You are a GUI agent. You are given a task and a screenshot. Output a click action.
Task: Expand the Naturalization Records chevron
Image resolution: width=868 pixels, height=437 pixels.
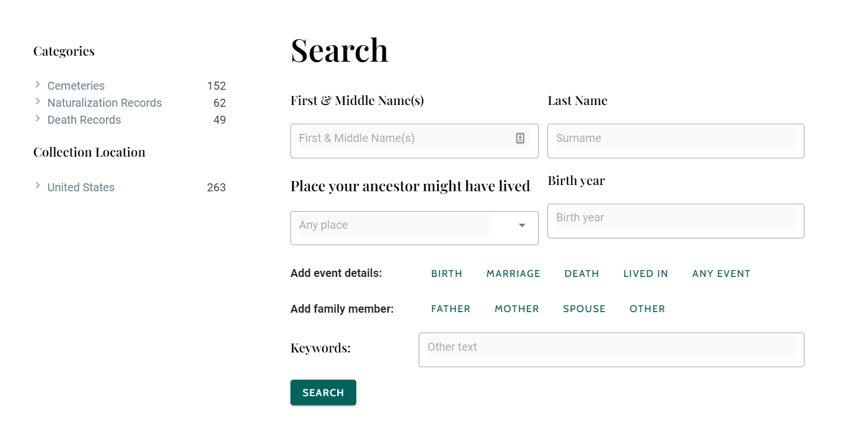click(x=37, y=102)
